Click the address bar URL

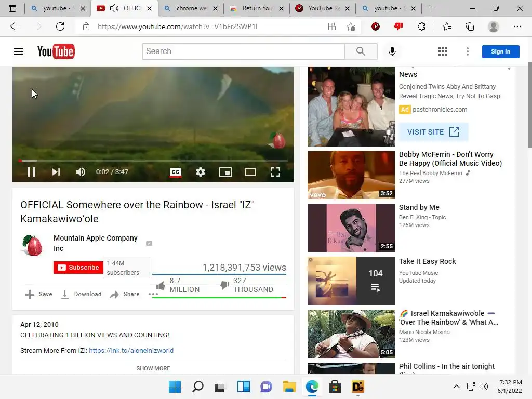tap(178, 26)
